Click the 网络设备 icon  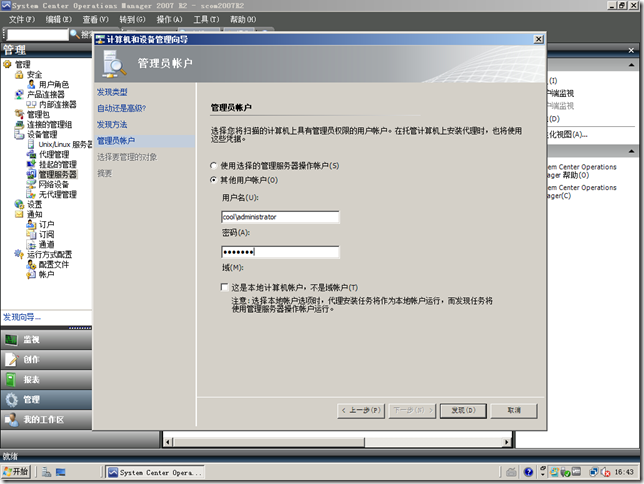31,184
